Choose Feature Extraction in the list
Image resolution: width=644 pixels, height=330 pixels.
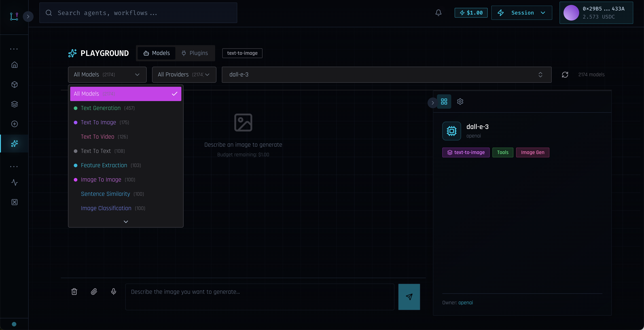[x=104, y=165]
